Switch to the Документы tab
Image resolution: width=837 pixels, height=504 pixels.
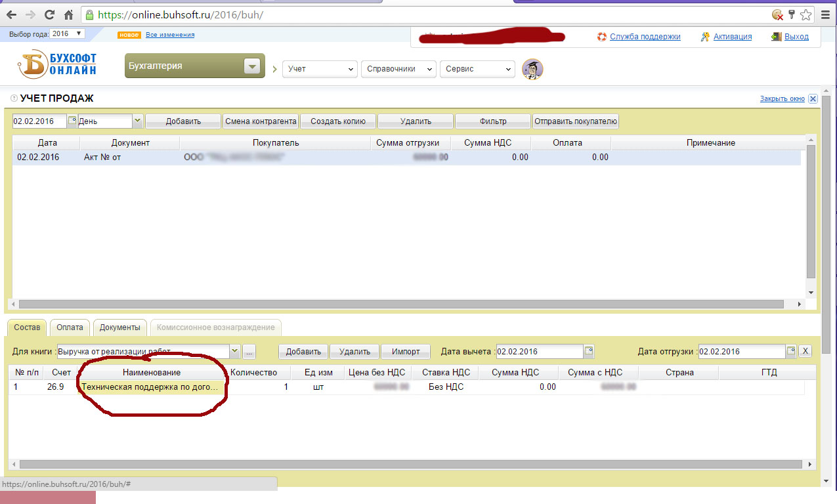click(x=119, y=327)
